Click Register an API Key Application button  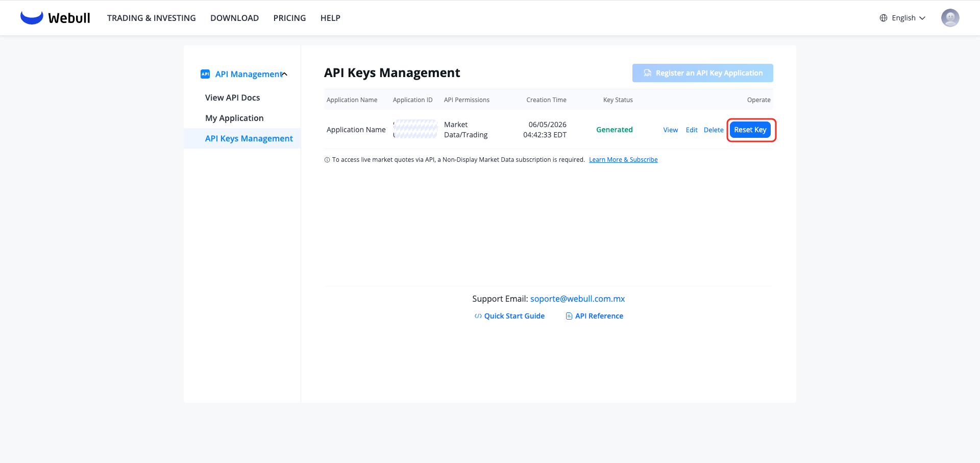tap(703, 73)
